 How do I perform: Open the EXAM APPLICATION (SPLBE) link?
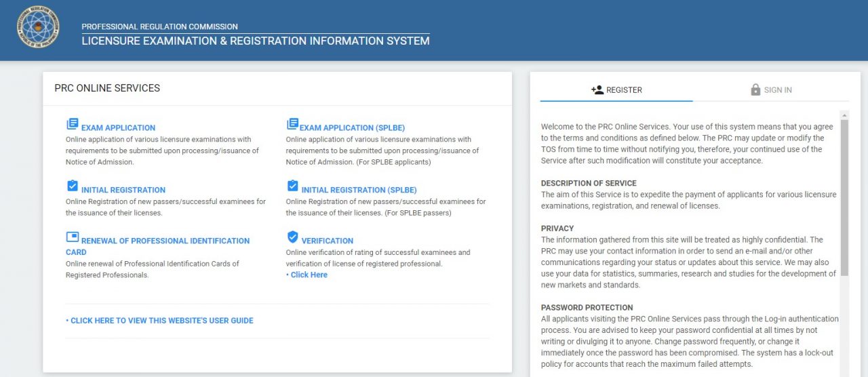(x=352, y=127)
